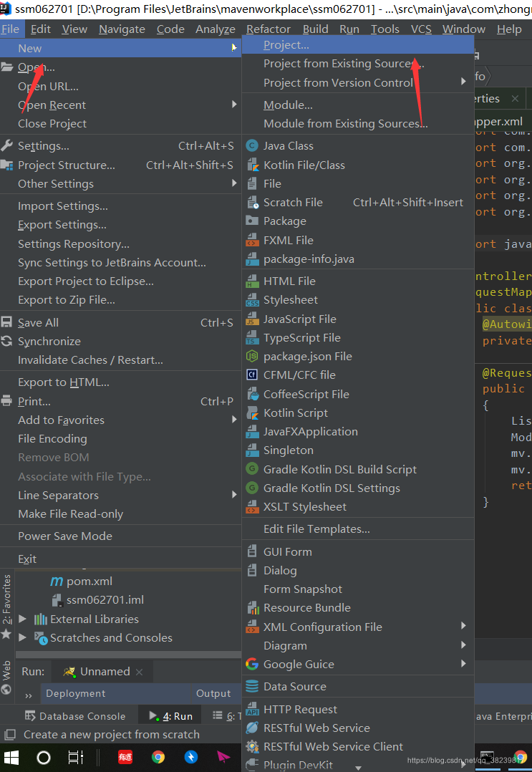The height and width of the screenshot is (772, 532).
Task: Toggle Power Save Mode
Action: pos(120,536)
